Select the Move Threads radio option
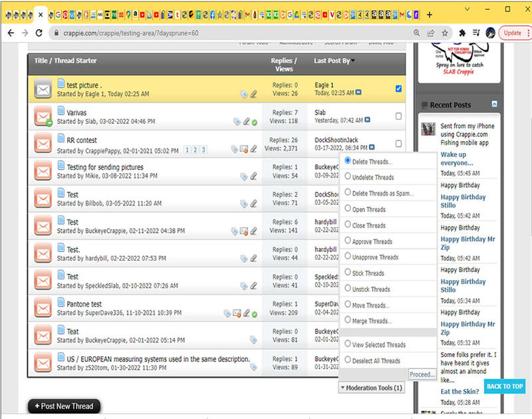Viewport: 532px width, 419px height. [348, 304]
